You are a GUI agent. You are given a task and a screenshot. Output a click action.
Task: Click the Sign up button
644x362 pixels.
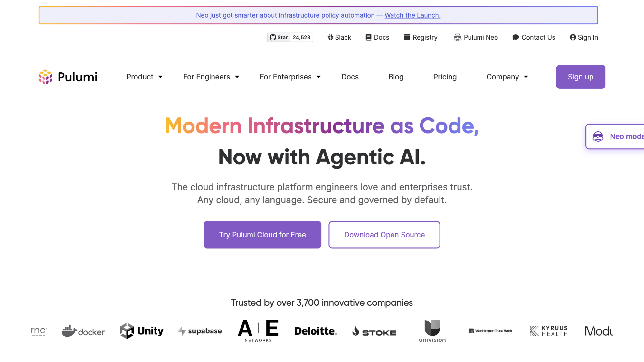point(581,77)
